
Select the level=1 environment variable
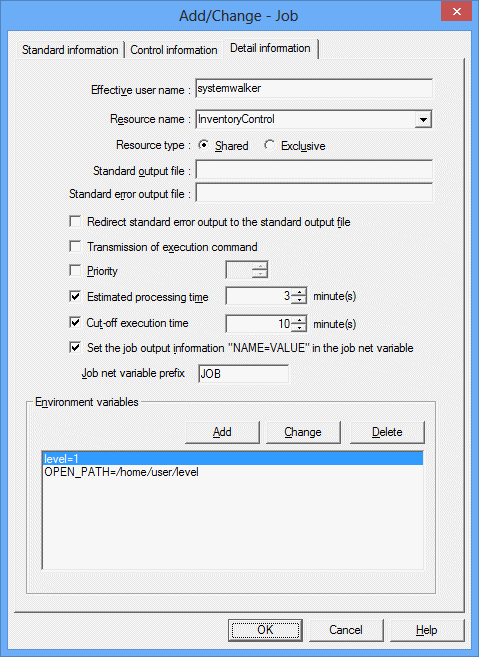pyautogui.click(x=233, y=459)
